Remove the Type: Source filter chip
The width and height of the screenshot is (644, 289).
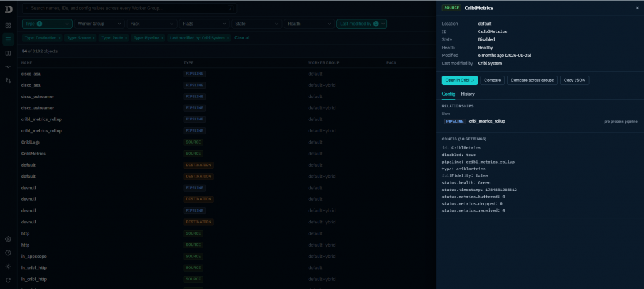coord(94,38)
